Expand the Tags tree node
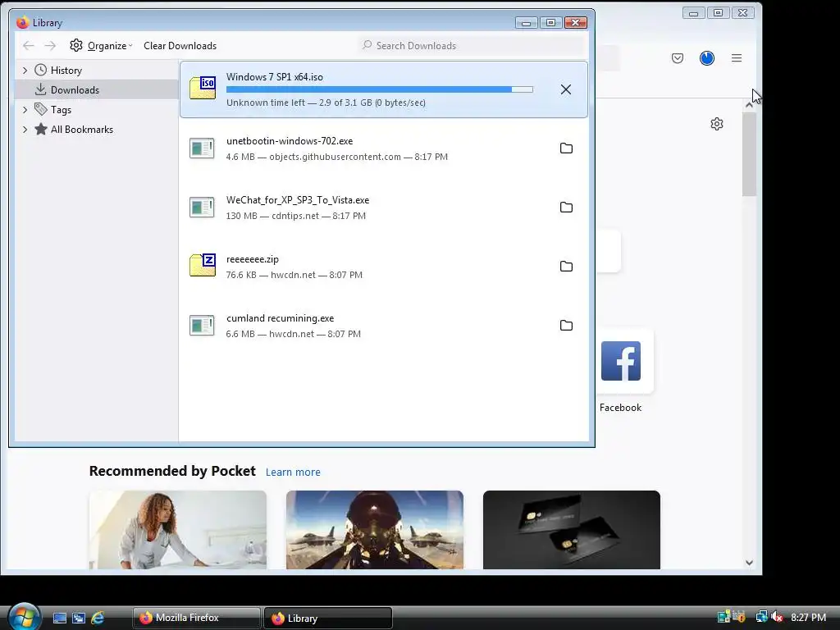 click(25, 110)
